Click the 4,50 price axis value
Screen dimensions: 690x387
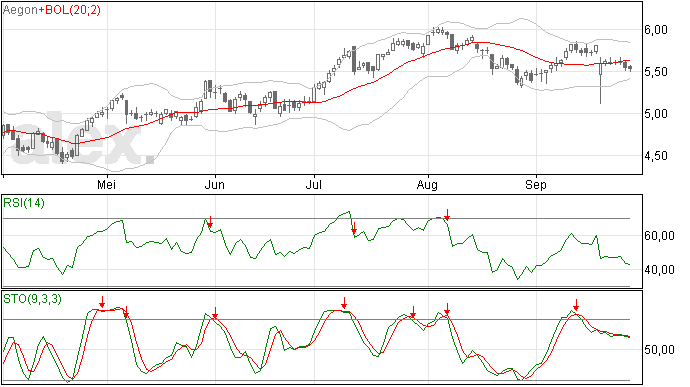[656, 156]
